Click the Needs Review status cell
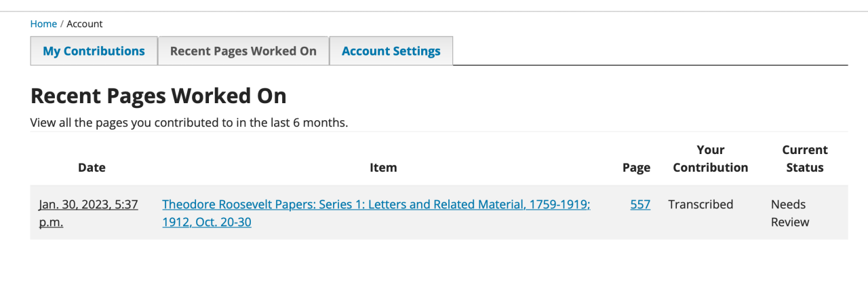The image size is (868, 283). coord(790,213)
